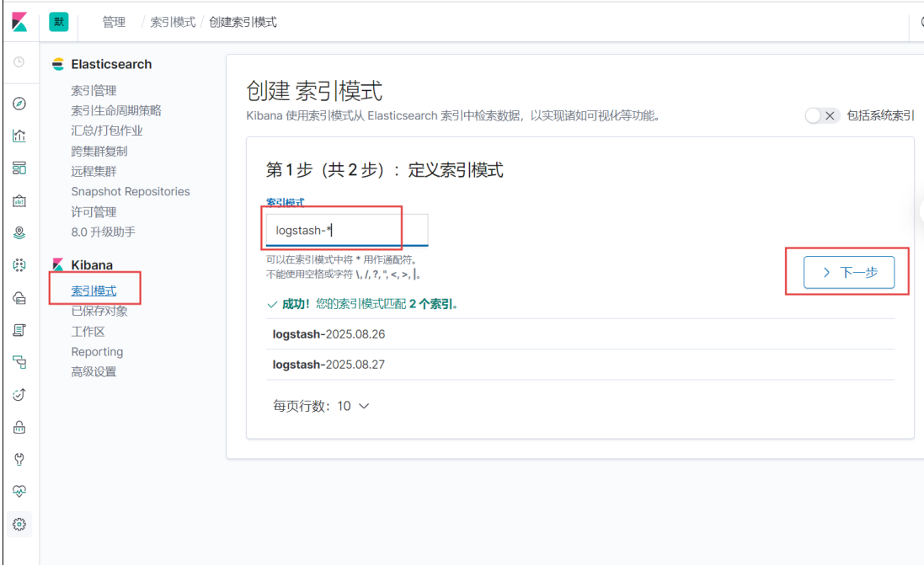Open the green space avatar '默'
924x565 pixels.
[x=58, y=22]
